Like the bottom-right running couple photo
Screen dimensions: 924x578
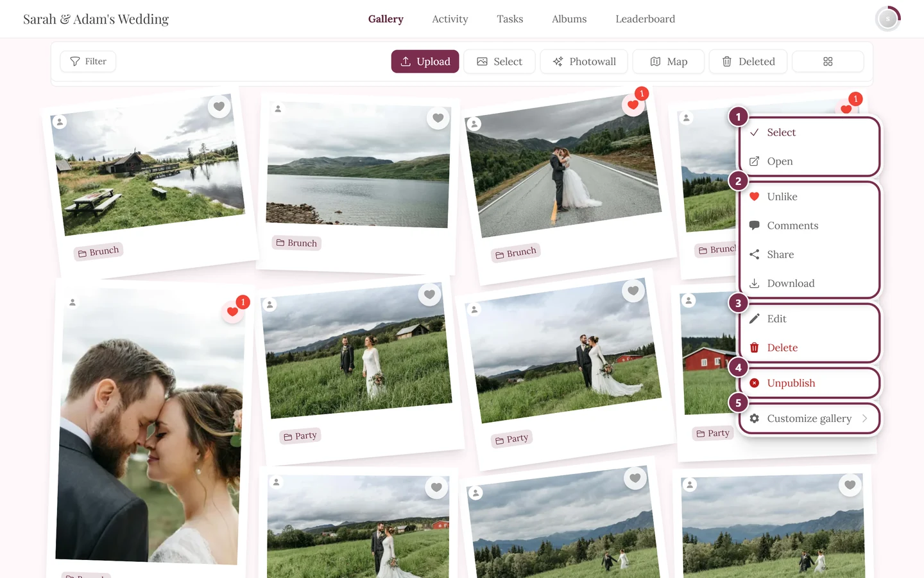click(x=850, y=485)
